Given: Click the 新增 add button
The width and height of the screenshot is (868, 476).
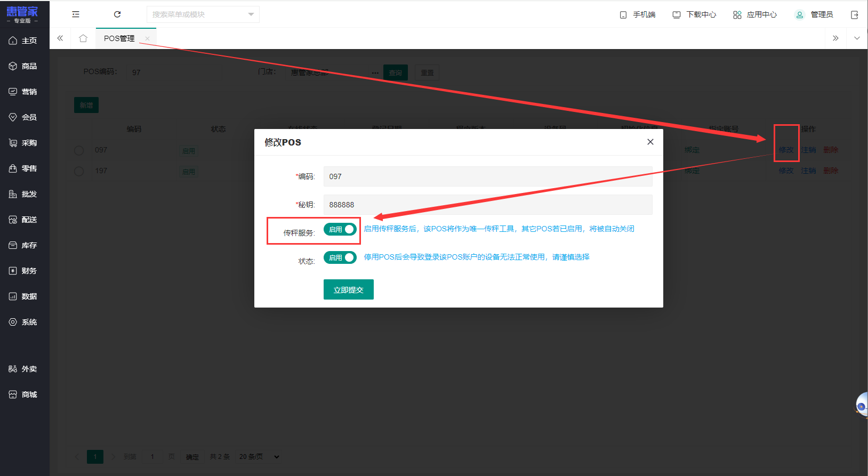Looking at the screenshot, I should click(x=86, y=105).
